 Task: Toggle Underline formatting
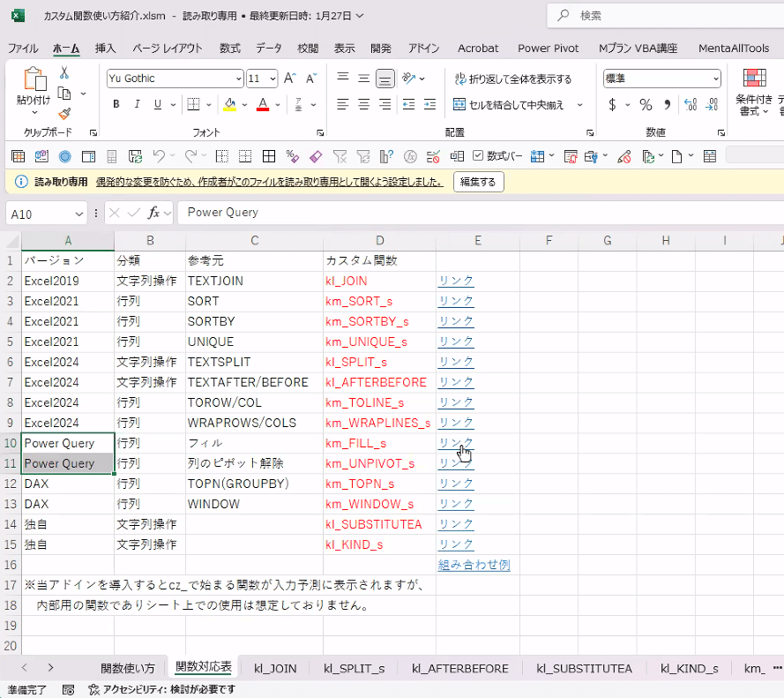coord(158,104)
